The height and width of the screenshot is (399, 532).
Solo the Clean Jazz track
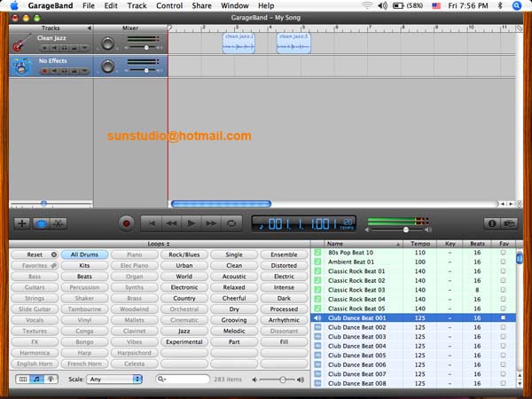pyautogui.click(x=65, y=48)
